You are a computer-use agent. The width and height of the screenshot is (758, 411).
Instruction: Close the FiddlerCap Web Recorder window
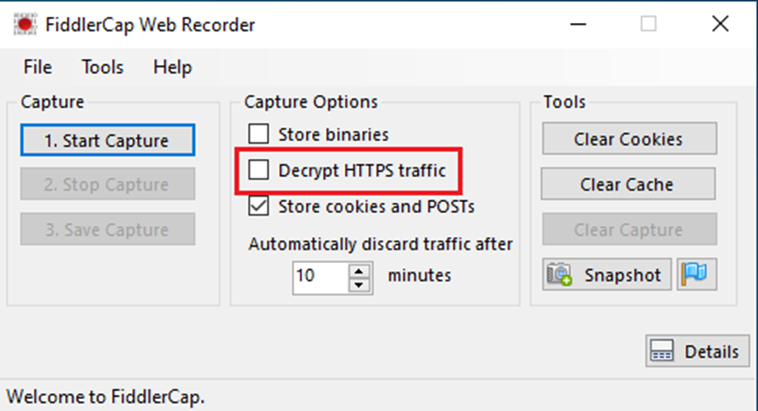(x=720, y=24)
